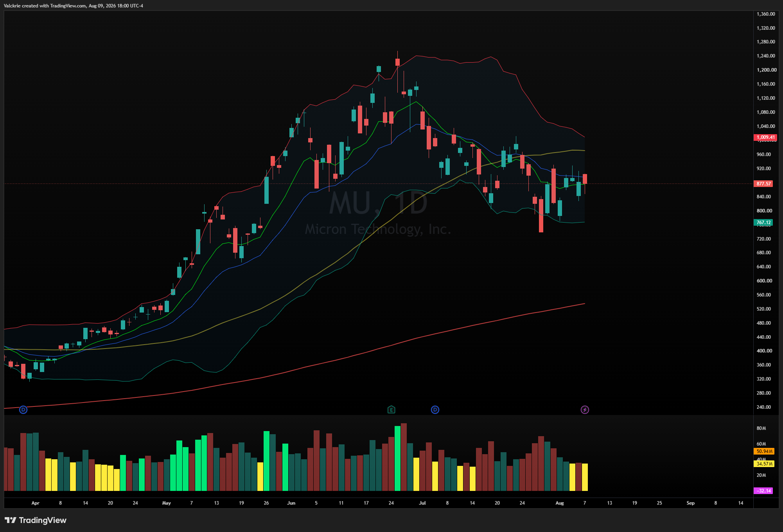This screenshot has width=783, height=532.
Task: Click the 840.00 price axis tick
Action: click(764, 197)
